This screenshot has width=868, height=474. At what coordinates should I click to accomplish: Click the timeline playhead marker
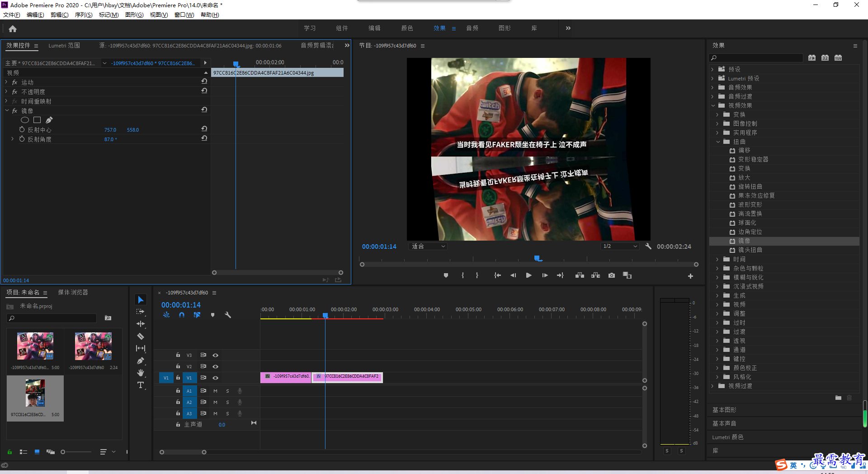[325, 315]
